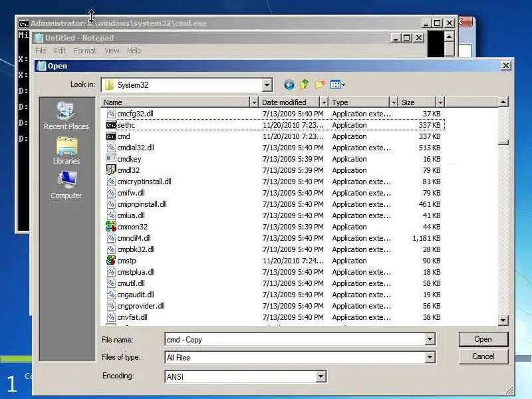Minimize the cmd.exe window
532x399 pixels.
tap(426, 23)
